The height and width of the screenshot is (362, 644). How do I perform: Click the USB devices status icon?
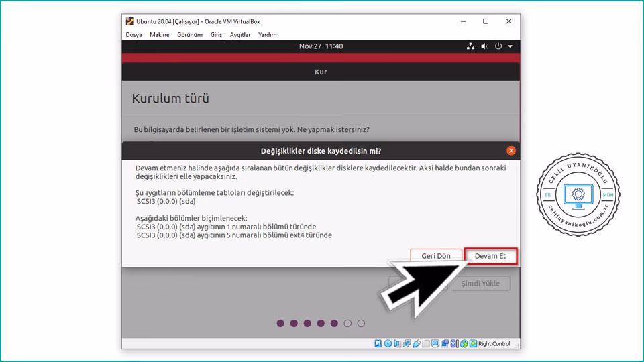417,343
